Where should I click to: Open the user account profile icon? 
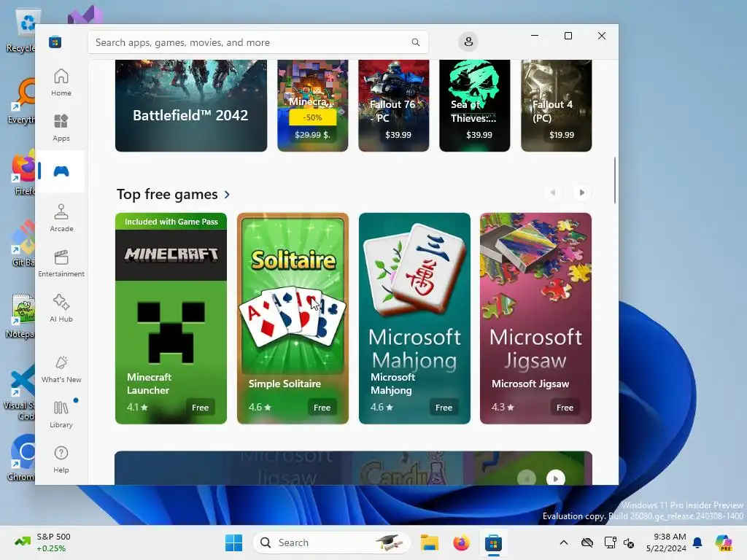[x=468, y=42]
